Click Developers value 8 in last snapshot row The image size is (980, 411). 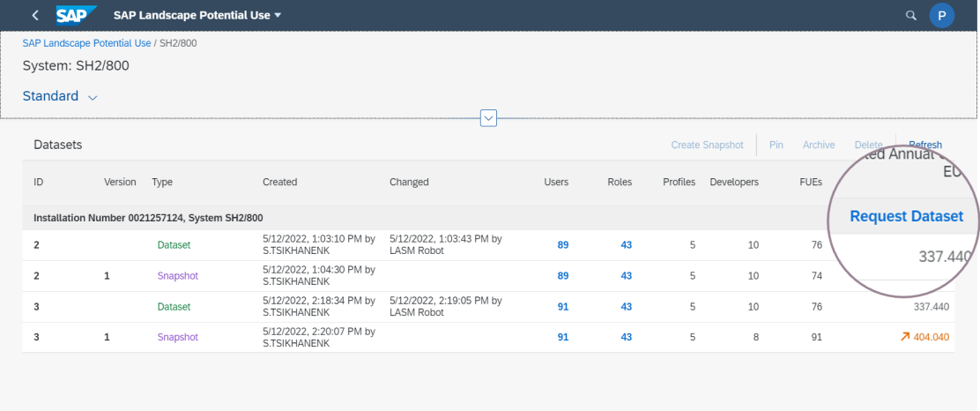[755, 337]
